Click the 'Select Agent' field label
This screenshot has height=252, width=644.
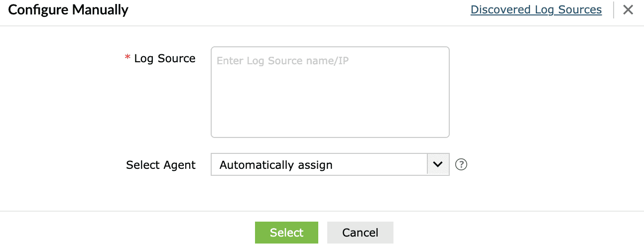coord(160,165)
